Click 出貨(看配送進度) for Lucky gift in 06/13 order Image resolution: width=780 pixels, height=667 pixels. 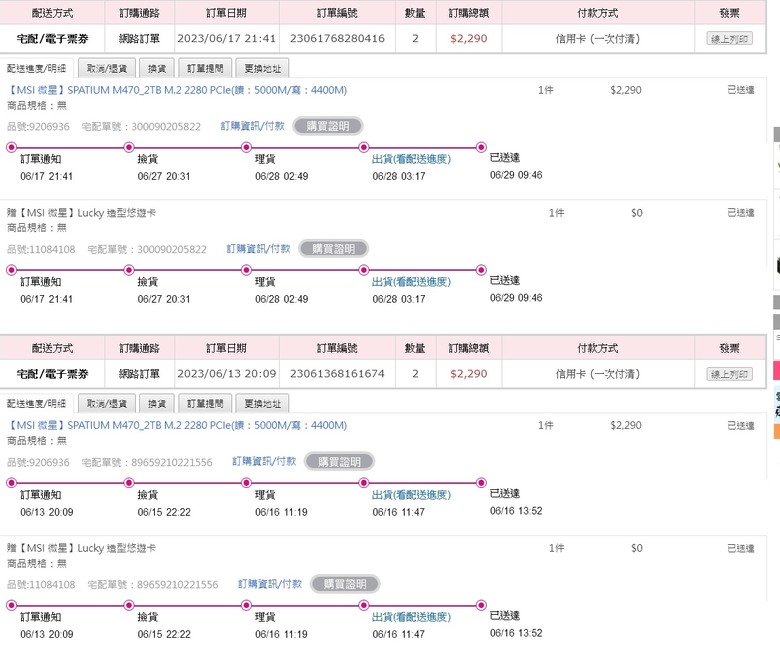coord(411,617)
